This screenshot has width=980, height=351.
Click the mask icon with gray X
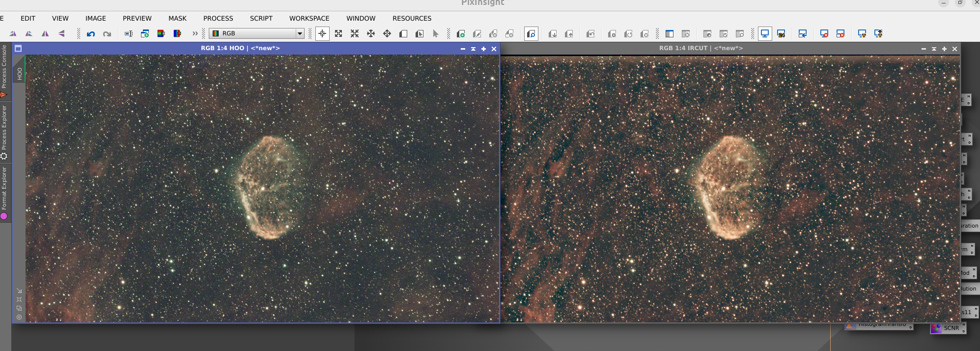click(686, 34)
